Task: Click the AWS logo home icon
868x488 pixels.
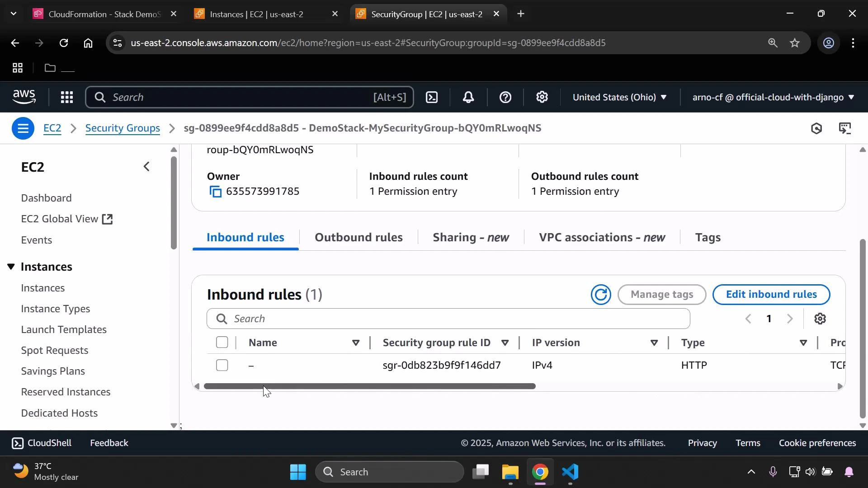Action: pos(24,97)
